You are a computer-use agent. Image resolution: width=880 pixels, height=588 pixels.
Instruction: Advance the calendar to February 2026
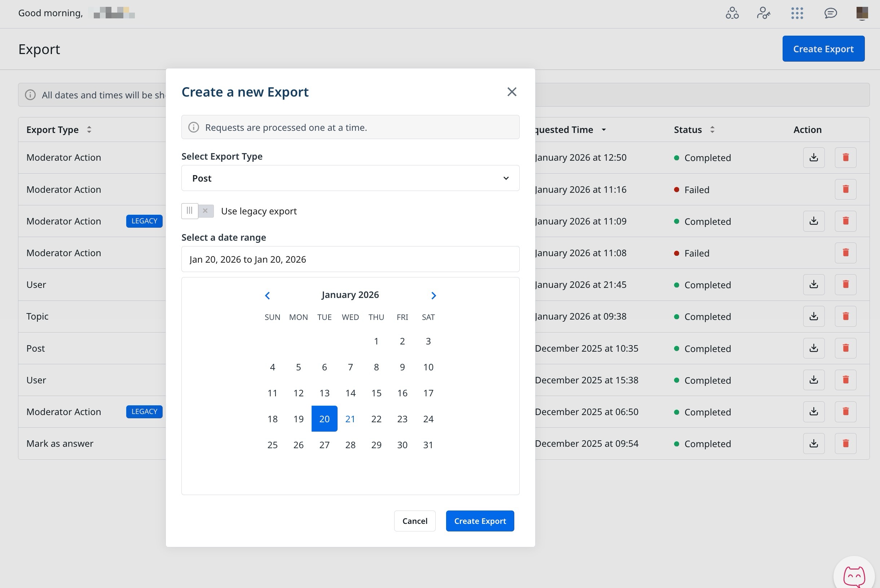pyautogui.click(x=434, y=295)
